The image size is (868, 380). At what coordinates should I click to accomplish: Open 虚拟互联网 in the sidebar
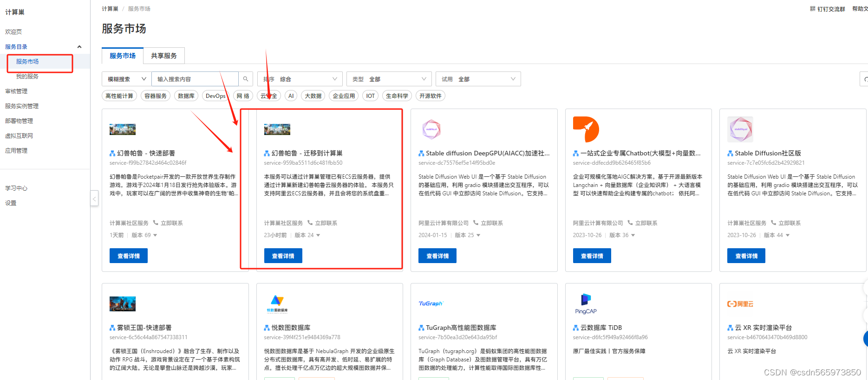[x=19, y=135]
